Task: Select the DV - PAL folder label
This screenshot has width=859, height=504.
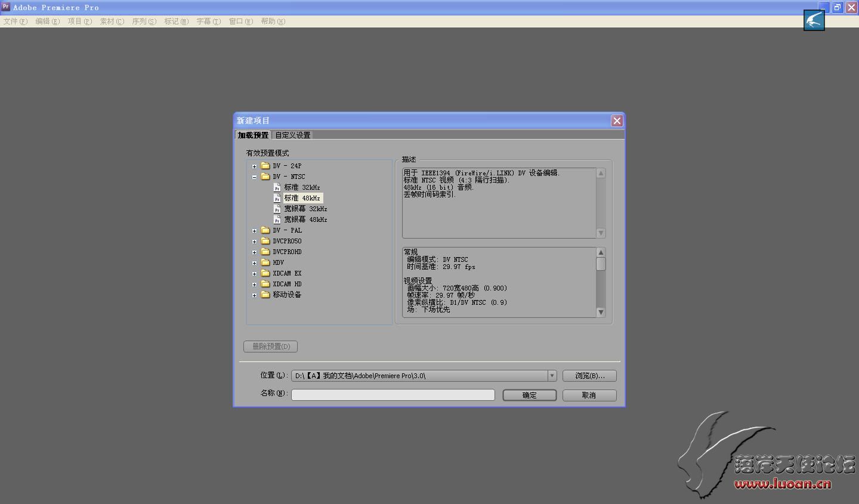Action: [288, 230]
